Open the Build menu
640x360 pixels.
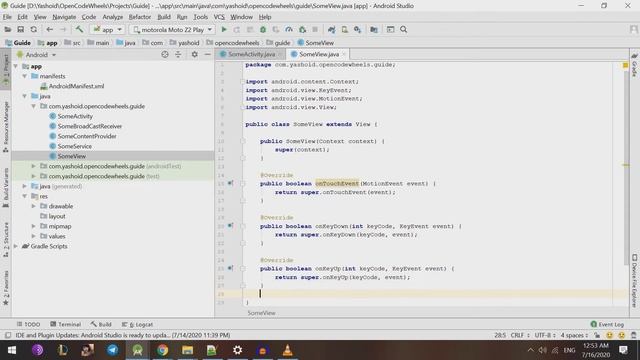point(164,17)
